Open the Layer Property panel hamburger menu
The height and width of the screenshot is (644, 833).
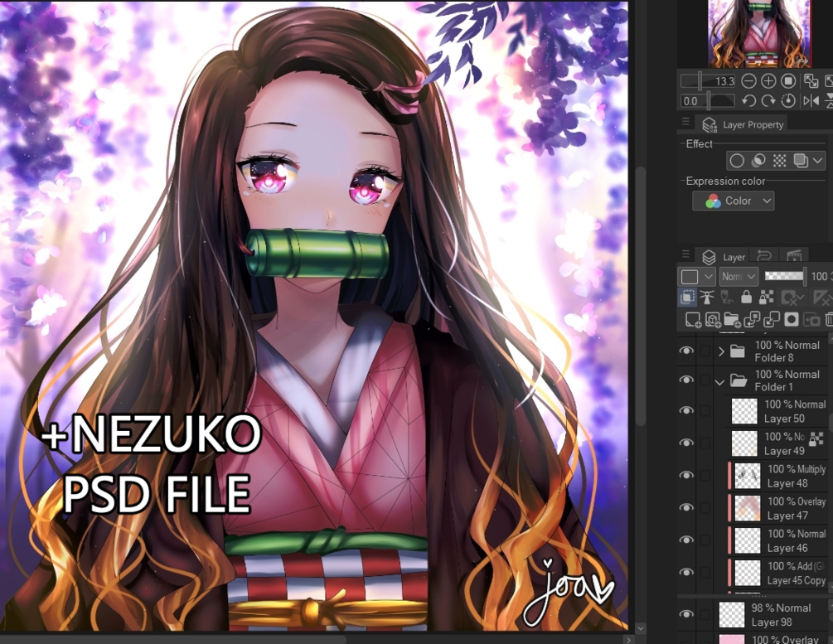point(685,122)
